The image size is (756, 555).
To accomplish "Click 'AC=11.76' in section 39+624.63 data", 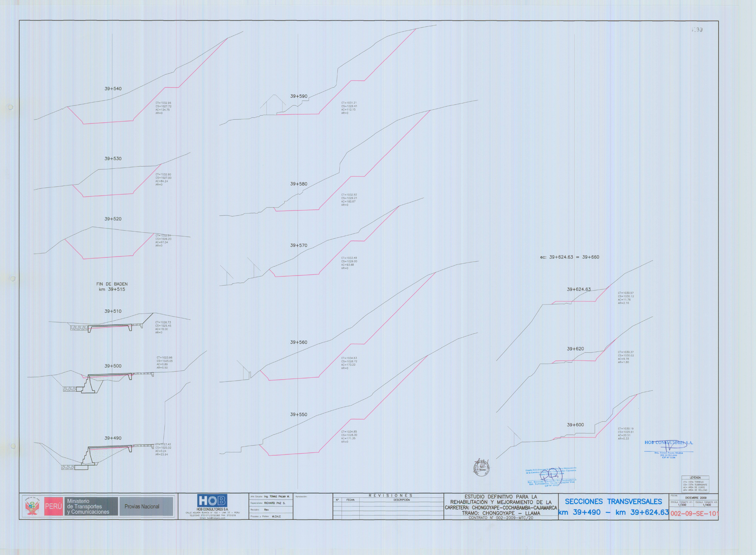I will 624,300.
